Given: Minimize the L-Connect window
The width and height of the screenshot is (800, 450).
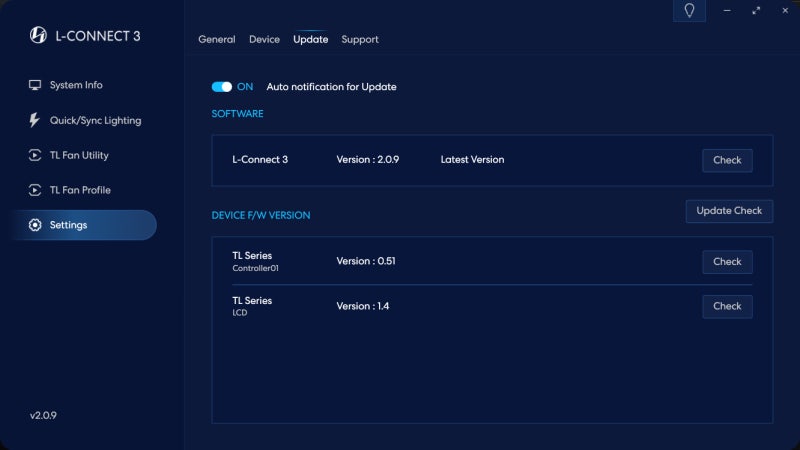Looking at the screenshot, I should [727, 10].
